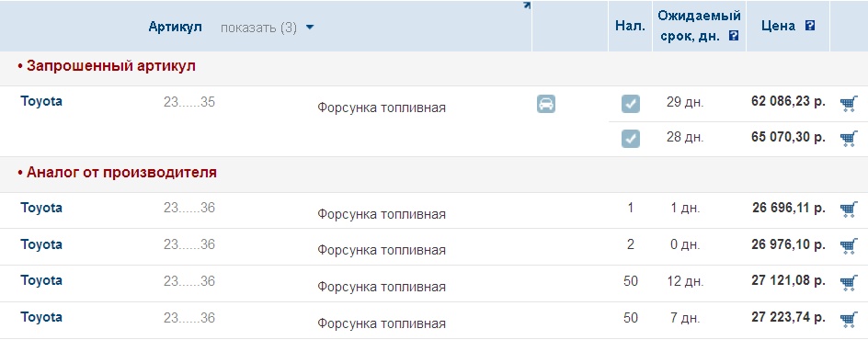This screenshot has height=340, width=868.
Task: Sort by the Нал. column header
Action: tap(630, 26)
